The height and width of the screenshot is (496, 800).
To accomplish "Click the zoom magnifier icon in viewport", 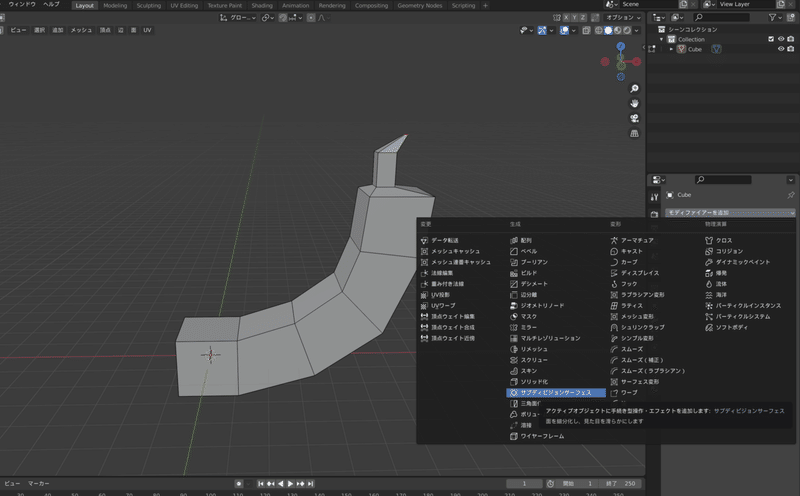I will click(x=634, y=89).
